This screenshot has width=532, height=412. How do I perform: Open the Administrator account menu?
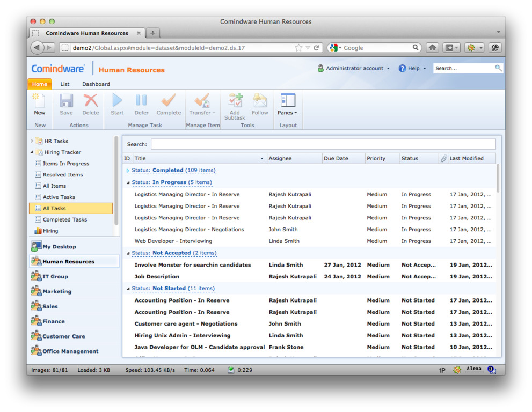tap(354, 69)
